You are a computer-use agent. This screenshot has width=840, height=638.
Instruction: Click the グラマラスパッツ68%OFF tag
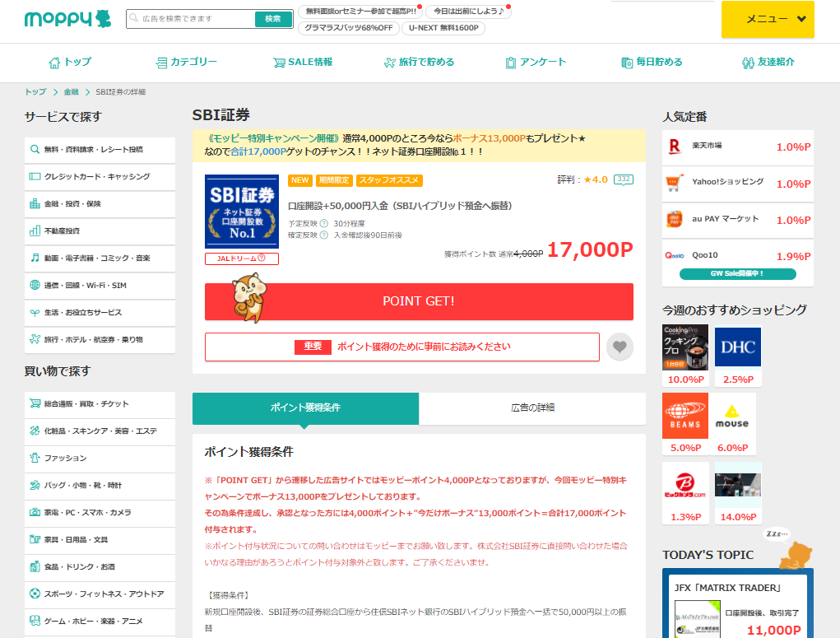349,28
